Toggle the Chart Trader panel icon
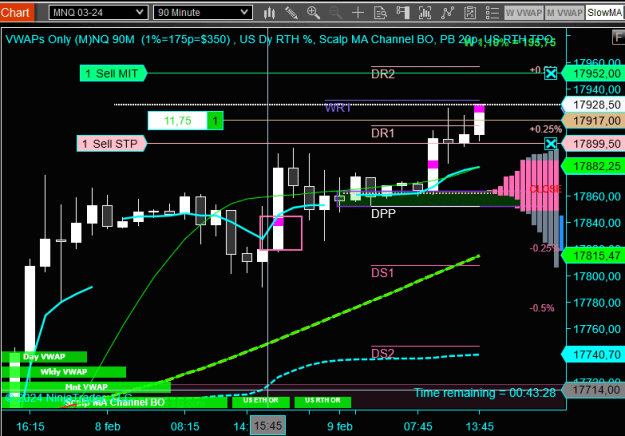Image resolution: width=625 pixels, height=436 pixels. (403, 13)
